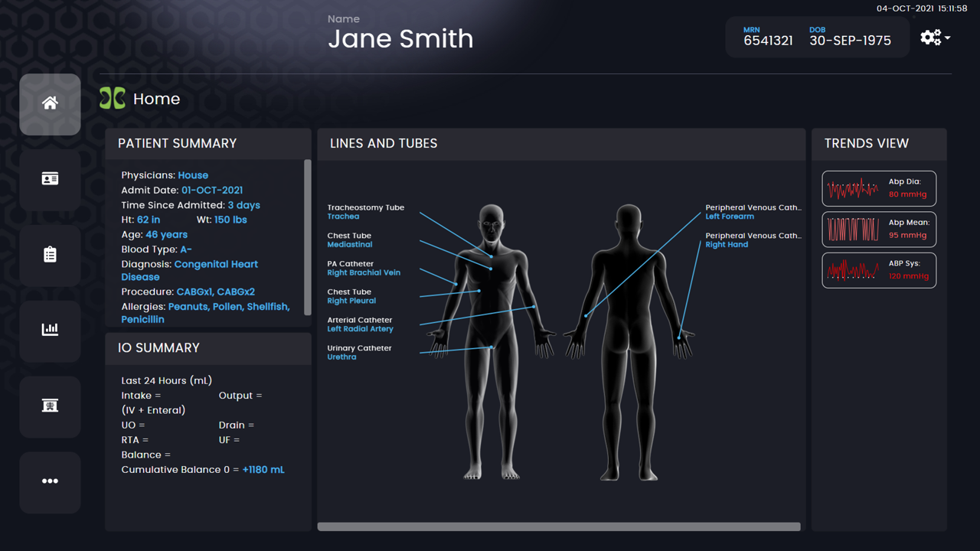Select Peripheral Venous Catheter Right Hand label
The width and height of the screenshot is (980, 551).
point(753,240)
